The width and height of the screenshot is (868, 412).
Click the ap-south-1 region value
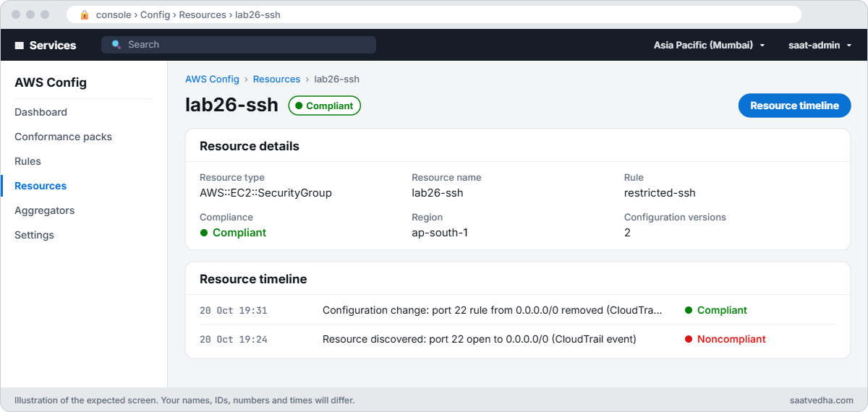[x=440, y=233]
